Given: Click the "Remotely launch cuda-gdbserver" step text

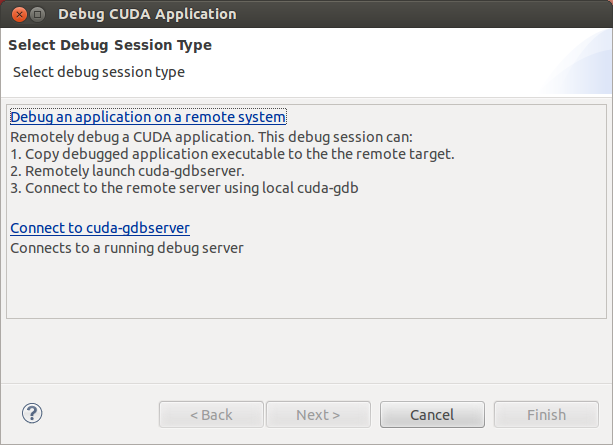Looking at the screenshot, I should tap(144, 171).
